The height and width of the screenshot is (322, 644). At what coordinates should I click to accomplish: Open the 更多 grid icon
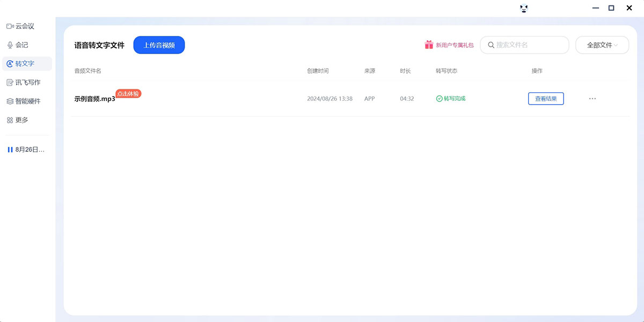(10, 120)
